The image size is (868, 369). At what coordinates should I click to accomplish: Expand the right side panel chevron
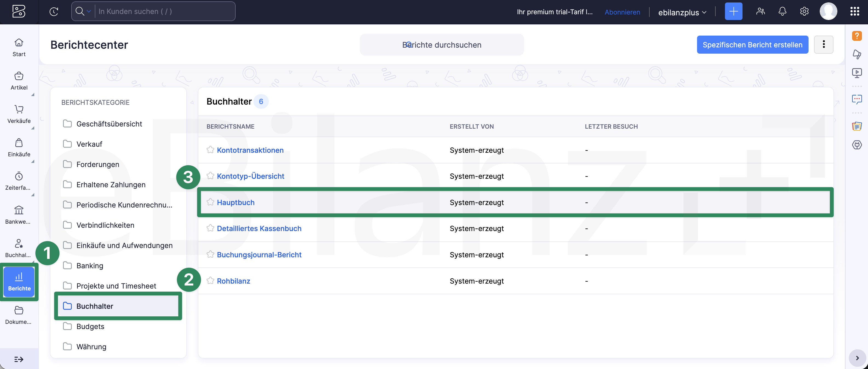(857, 358)
